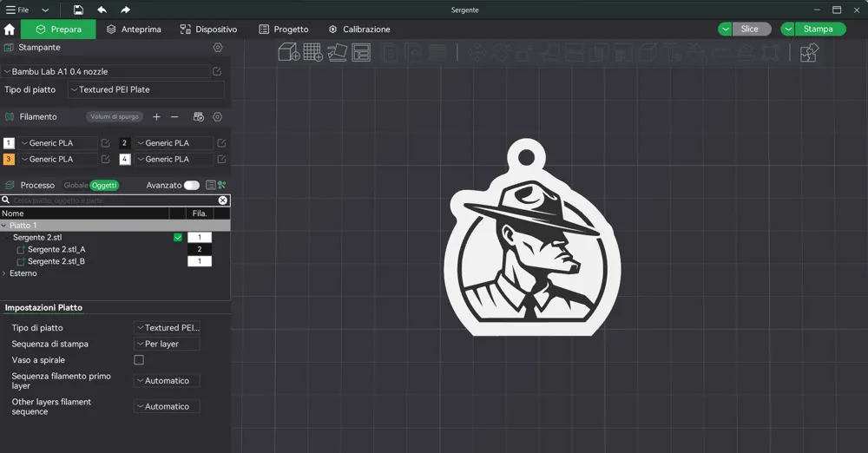868x453 pixels.
Task: Enable the Vaso a spirale checkbox
Action: tap(139, 360)
